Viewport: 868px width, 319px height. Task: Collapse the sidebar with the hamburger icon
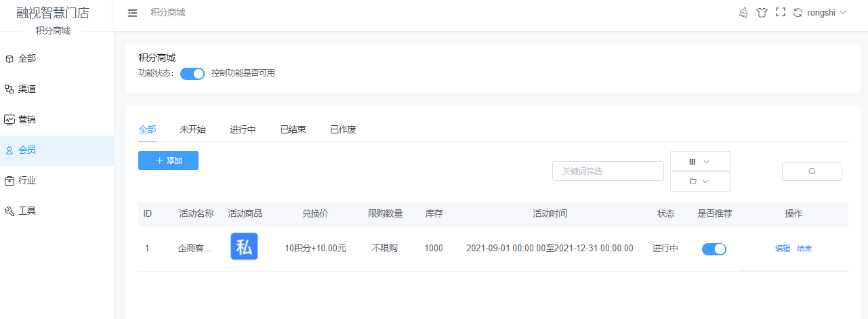(132, 13)
